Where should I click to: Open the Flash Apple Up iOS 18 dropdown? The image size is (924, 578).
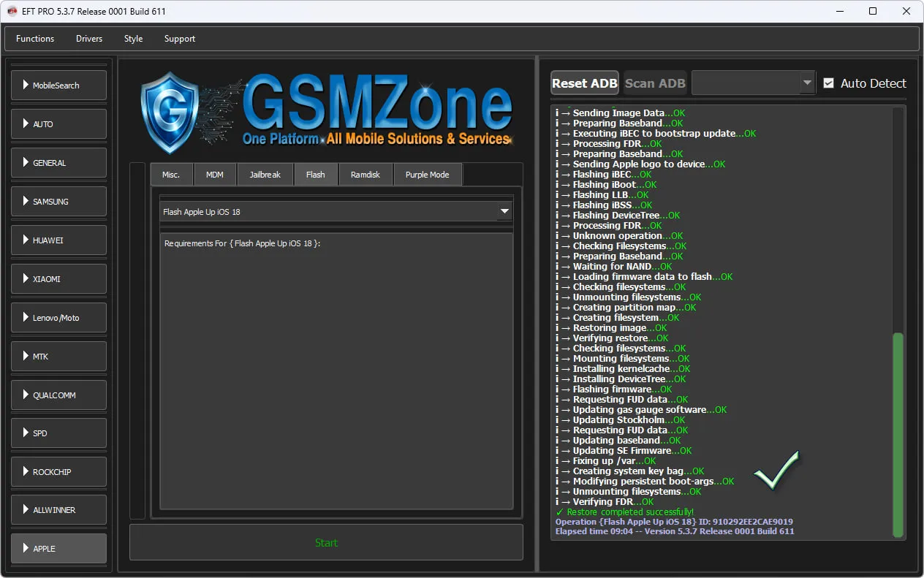[504, 211]
